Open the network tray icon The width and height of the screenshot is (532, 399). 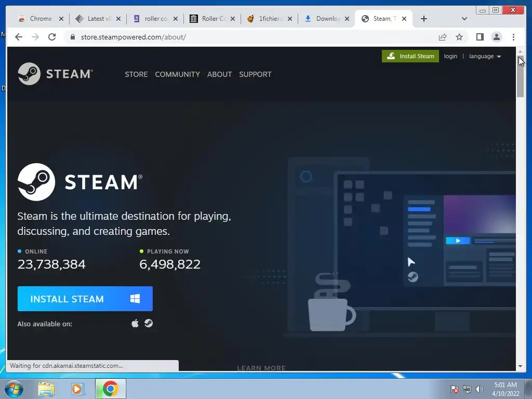click(467, 389)
